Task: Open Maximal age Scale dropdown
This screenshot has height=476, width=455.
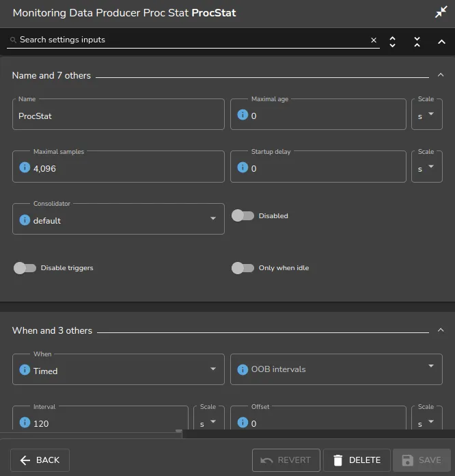Action: [427, 114]
